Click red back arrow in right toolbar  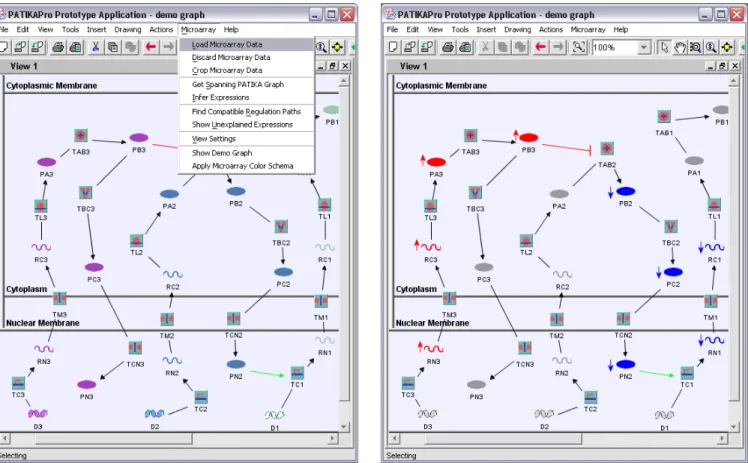(x=540, y=47)
